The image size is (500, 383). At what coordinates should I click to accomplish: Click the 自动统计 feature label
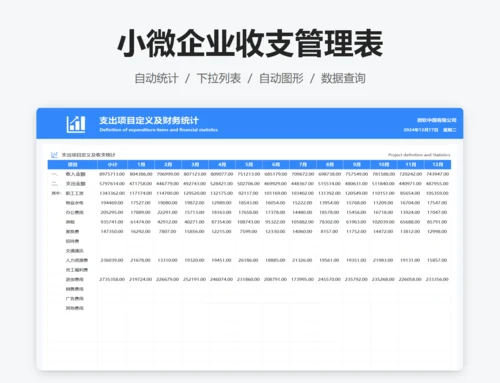[156, 78]
